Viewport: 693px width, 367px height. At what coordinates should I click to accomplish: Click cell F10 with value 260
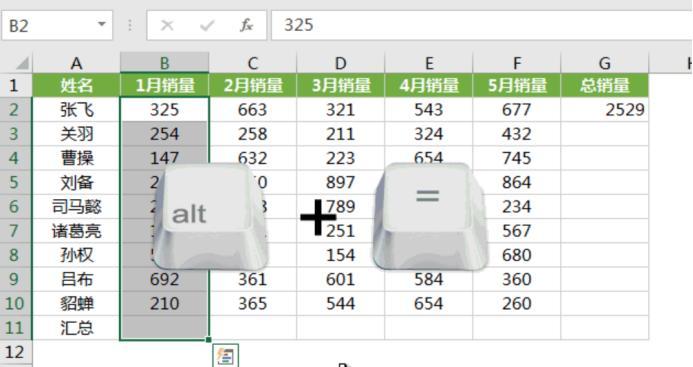click(517, 303)
